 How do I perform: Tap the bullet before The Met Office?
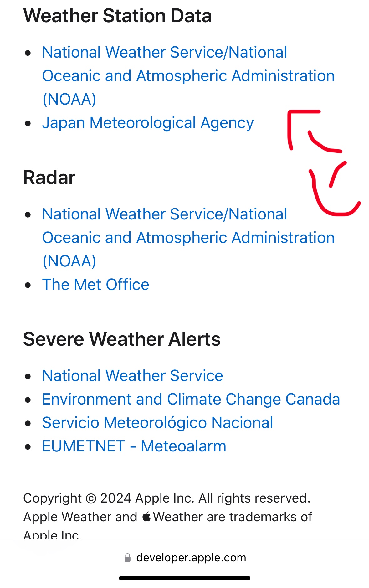(28, 285)
